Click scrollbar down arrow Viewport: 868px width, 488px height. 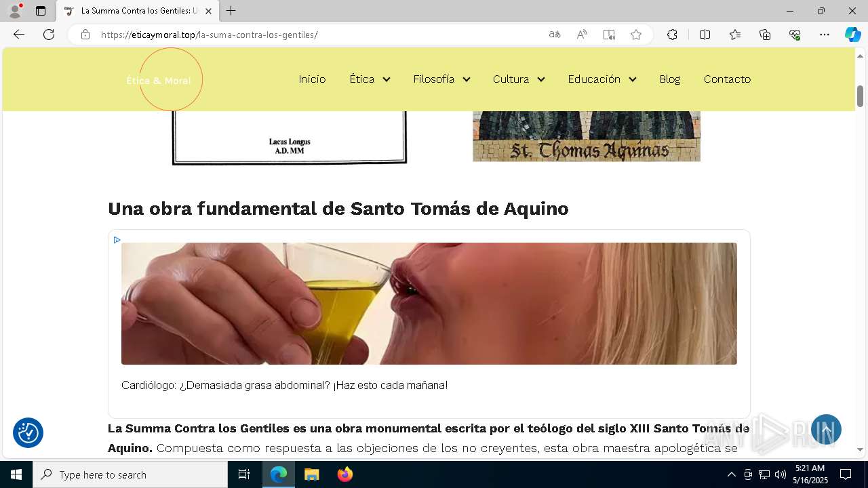click(861, 449)
